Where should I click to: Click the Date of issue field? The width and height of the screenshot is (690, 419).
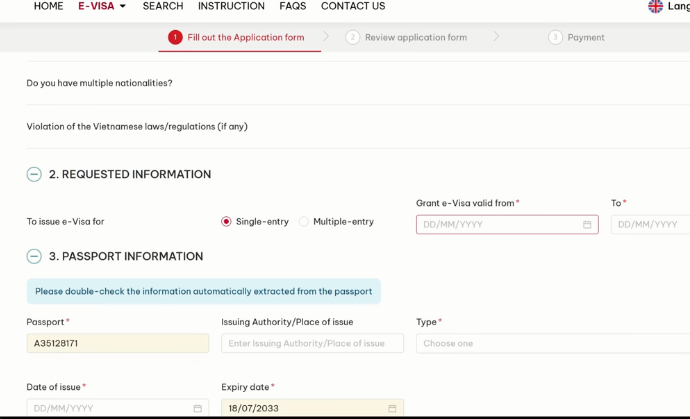tap(118, 408)
